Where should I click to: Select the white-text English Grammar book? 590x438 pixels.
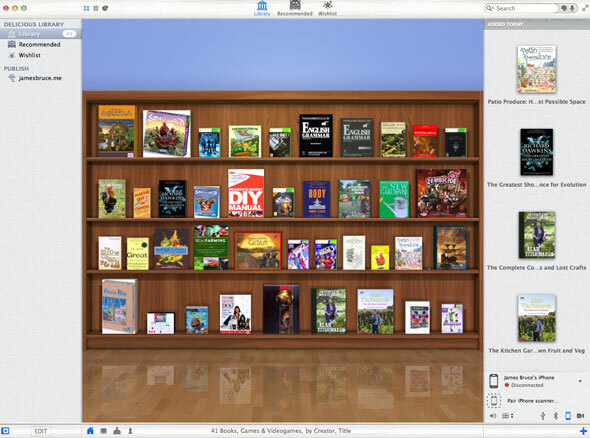[x=316, y=135]
